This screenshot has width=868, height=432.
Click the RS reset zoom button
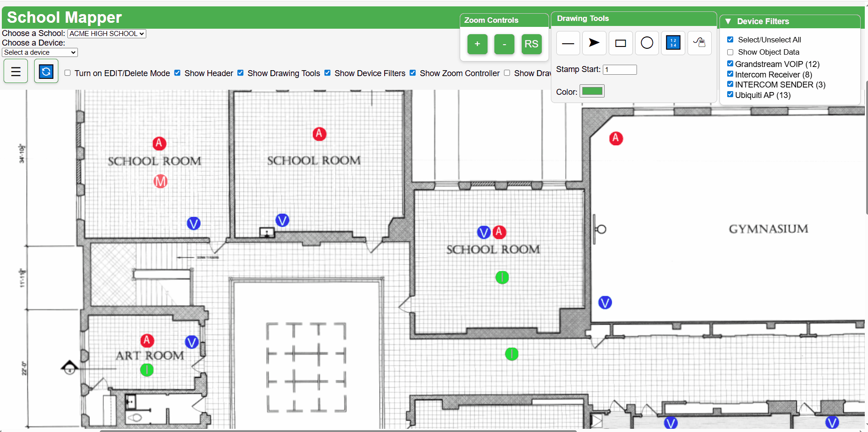(x=531, y=44)
